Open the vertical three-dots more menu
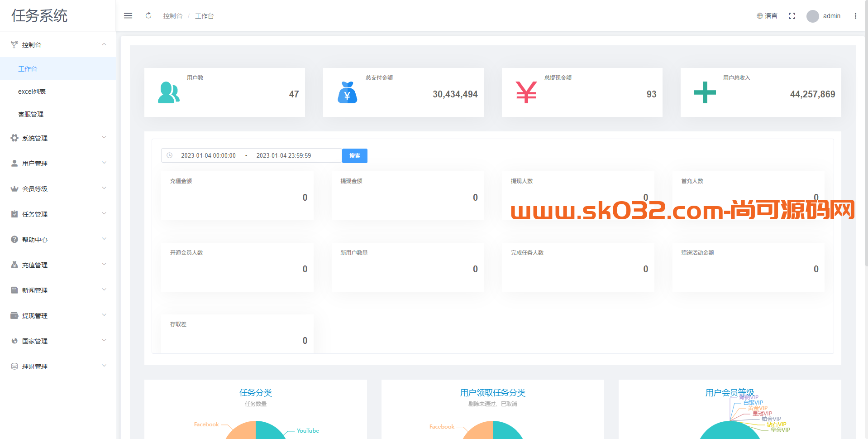Screen dimensions: 868x439 [855, 16]
